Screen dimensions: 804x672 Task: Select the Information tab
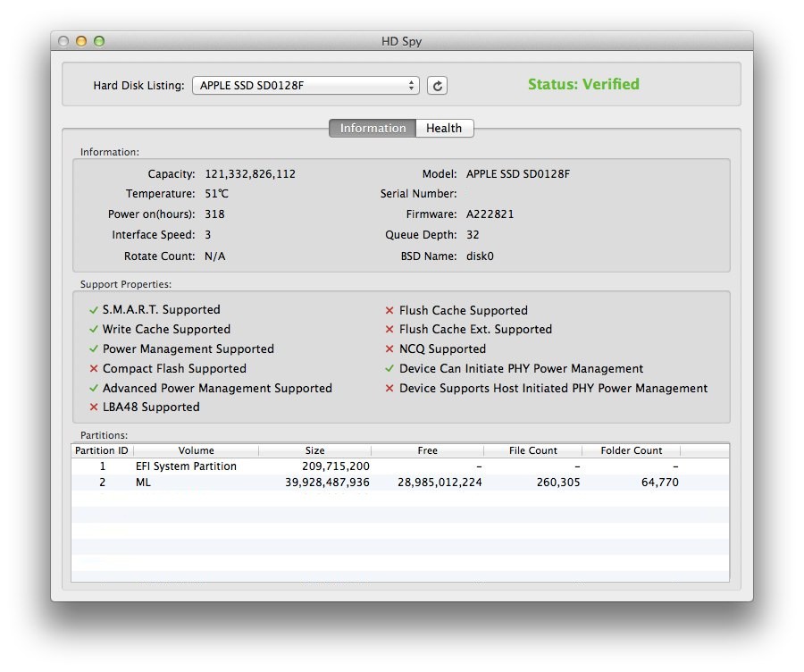(x=373, y=129)
